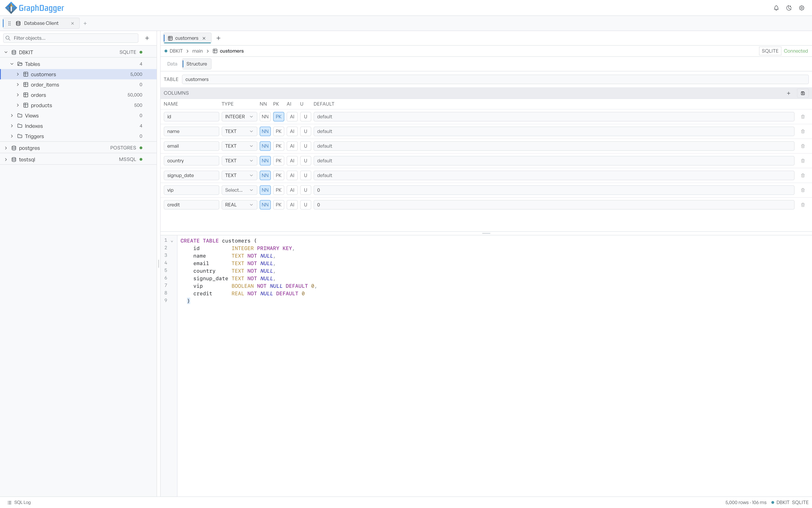Click the drag handle on the Database Client tab

point(9,23)
